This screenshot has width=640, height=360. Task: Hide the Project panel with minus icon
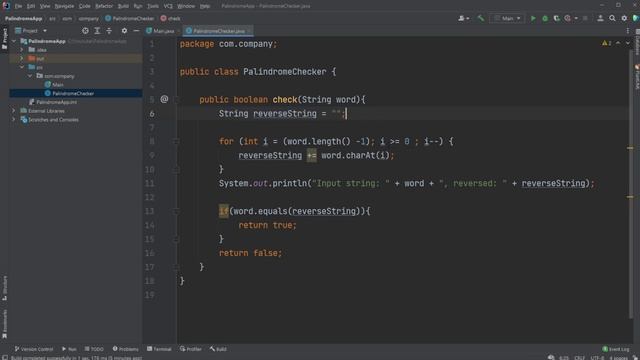point(136,31)
